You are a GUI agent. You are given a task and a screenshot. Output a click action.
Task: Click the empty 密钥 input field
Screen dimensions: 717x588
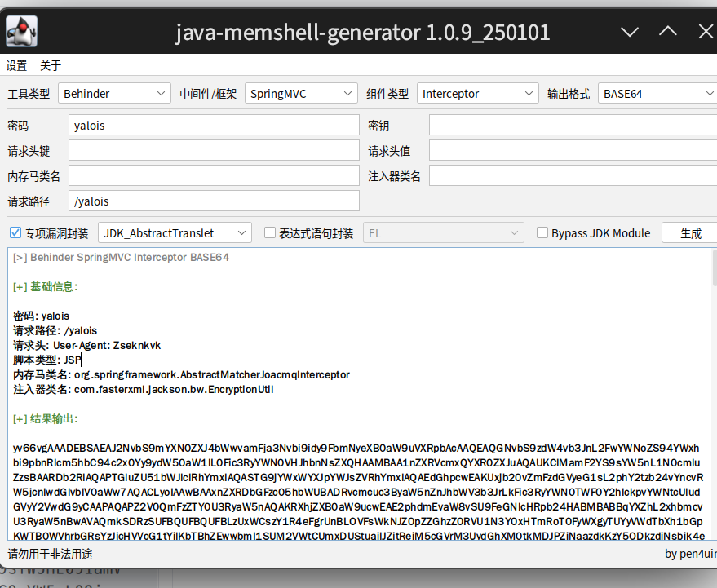point(573,126)
